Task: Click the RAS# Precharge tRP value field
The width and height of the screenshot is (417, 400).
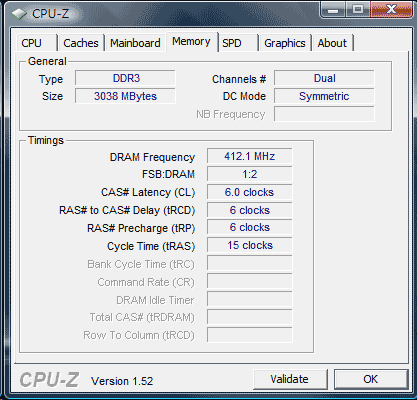Action: 250,227
